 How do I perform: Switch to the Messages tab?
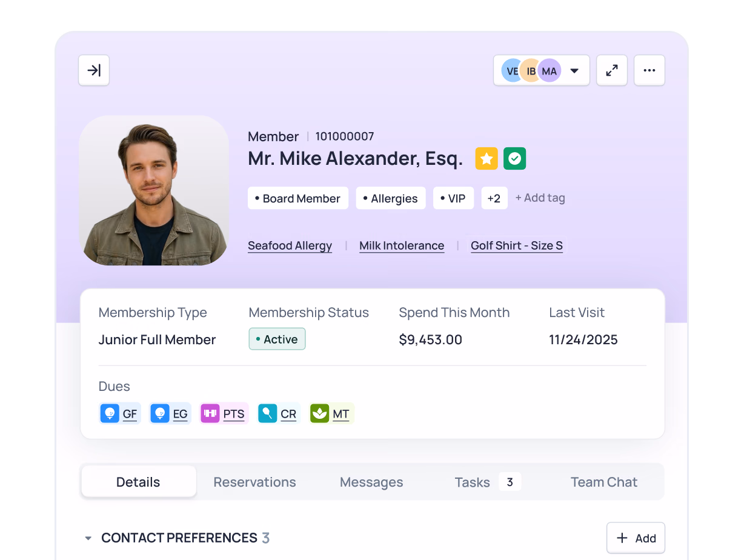click(x=371, y=482)
